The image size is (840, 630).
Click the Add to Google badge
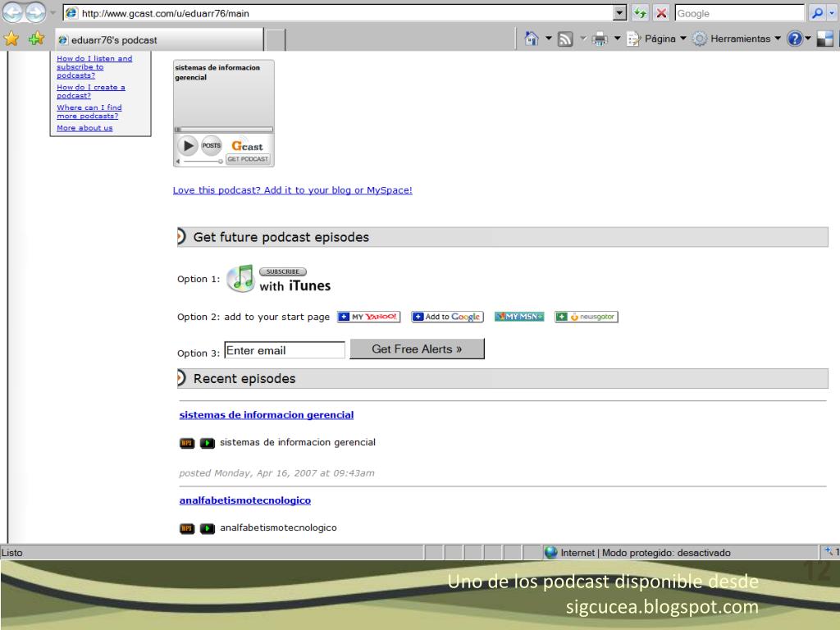pos(447,317)
